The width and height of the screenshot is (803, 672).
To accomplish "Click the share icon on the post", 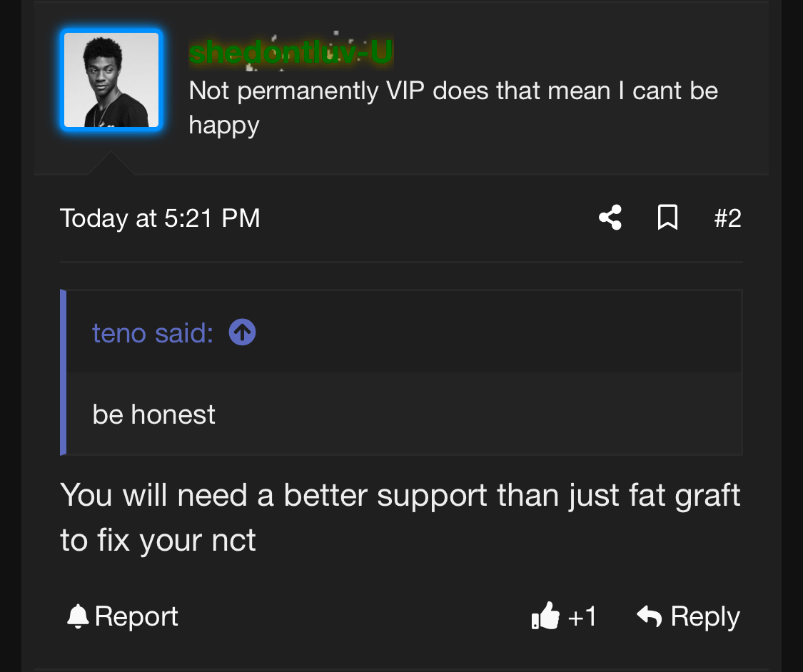I will pos(610,218).
